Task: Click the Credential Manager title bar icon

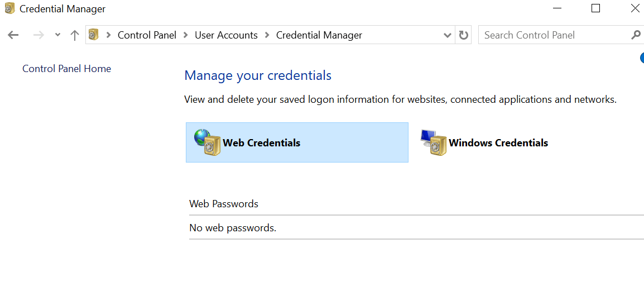Action: 9,8
